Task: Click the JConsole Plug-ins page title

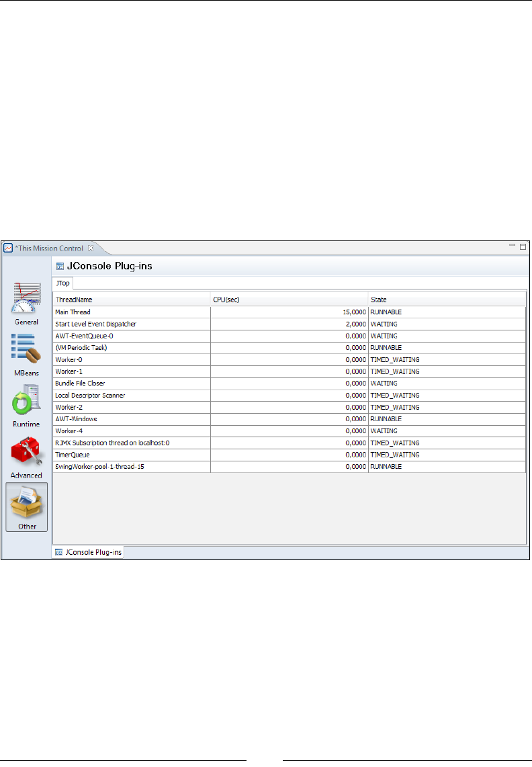Action: [109, 266]
